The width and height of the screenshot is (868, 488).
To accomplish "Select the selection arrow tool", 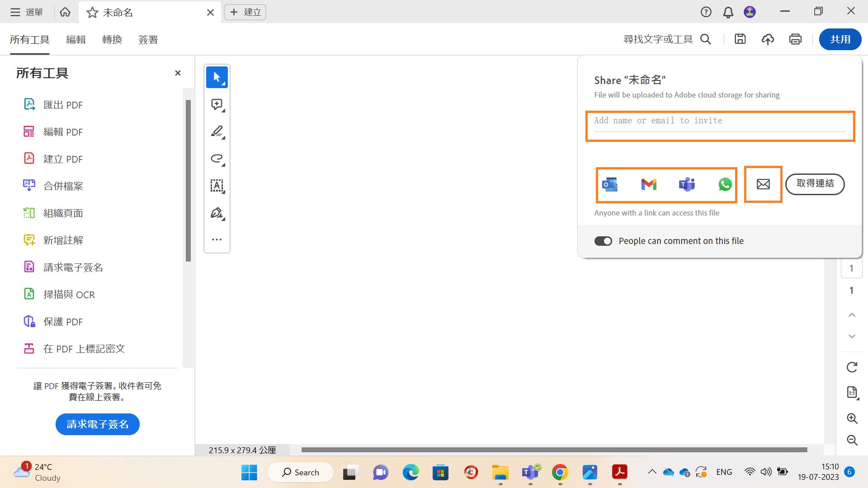I will coord(217,77).
